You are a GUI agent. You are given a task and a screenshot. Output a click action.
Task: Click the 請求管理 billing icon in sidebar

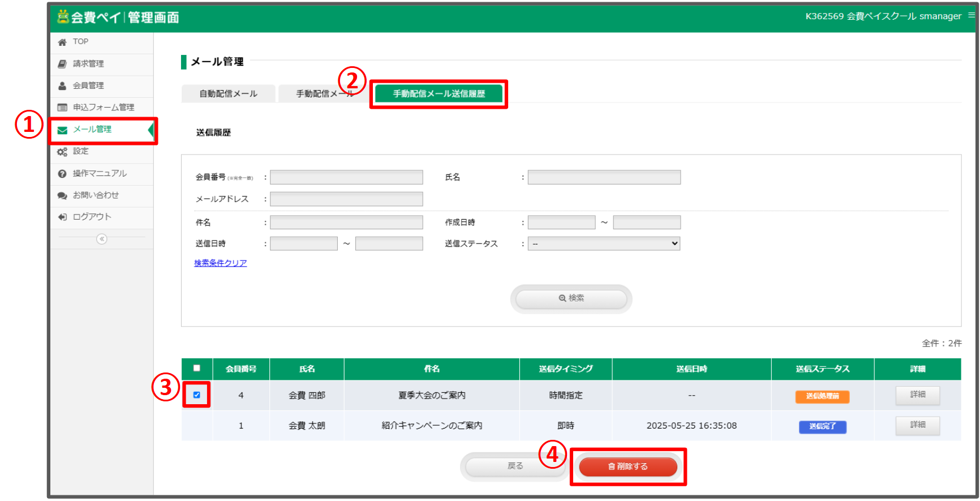62,64
